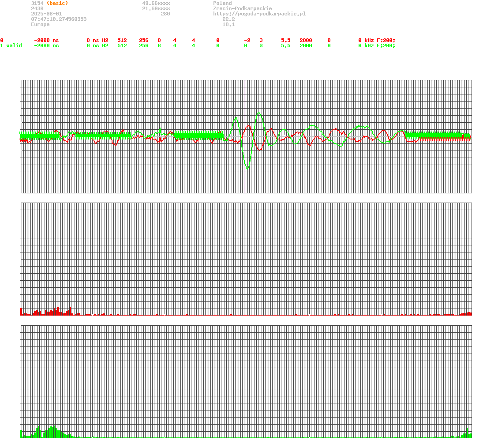
Task: Click "1 valid" in the green channel row
Action: click(11, 45)
